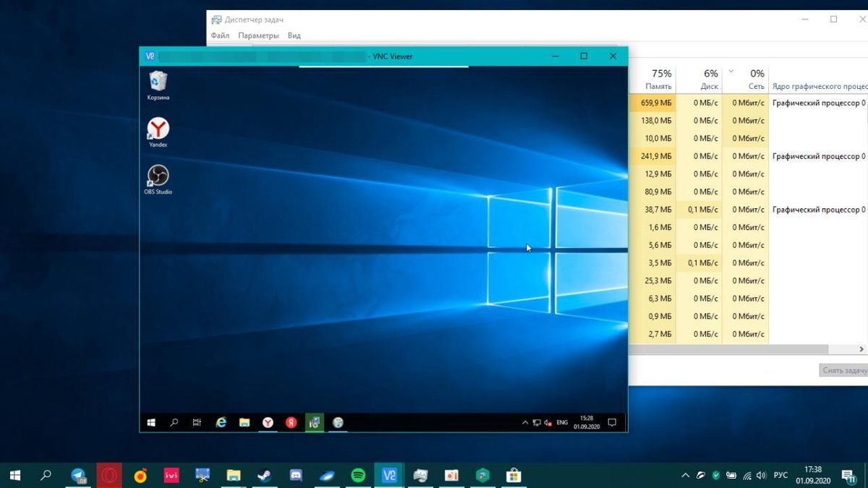868x488 pixels.
Task: Select the row with 2,7 МБ memory
Action: click(x=748, y=334)
